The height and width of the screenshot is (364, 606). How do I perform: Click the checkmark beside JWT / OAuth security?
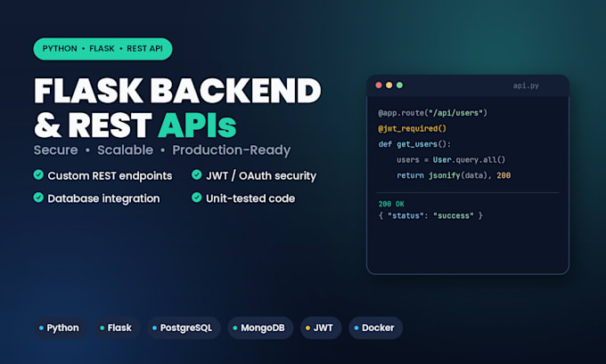pos(197,174)
